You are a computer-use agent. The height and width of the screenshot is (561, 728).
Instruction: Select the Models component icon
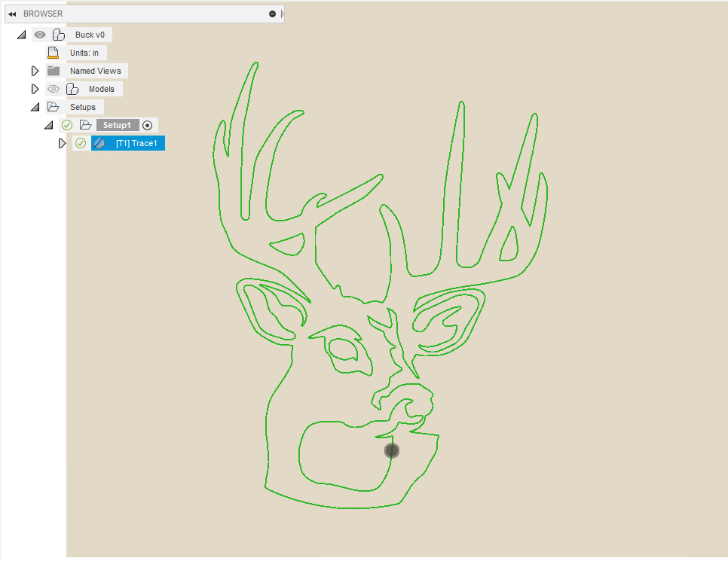(72, 88)
